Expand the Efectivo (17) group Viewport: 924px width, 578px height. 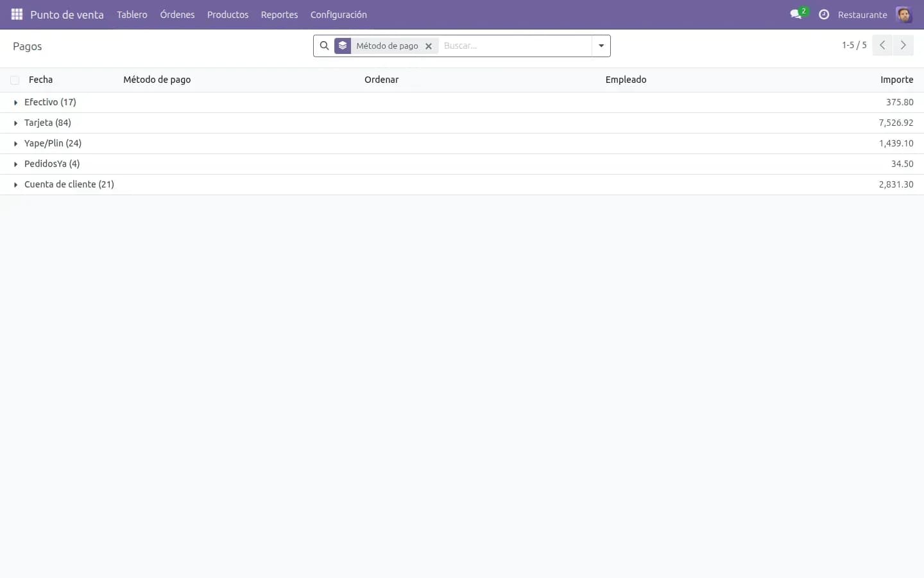(x=462, y=102)
